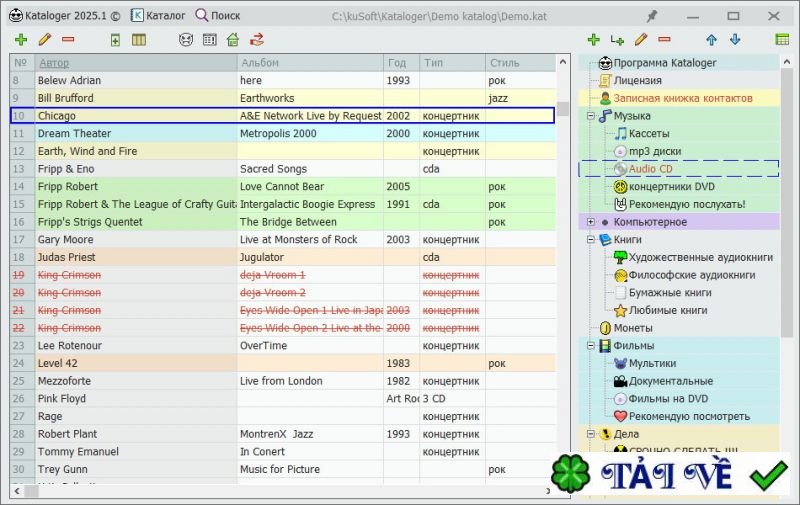Move tree node up with blue arrow

711,40
